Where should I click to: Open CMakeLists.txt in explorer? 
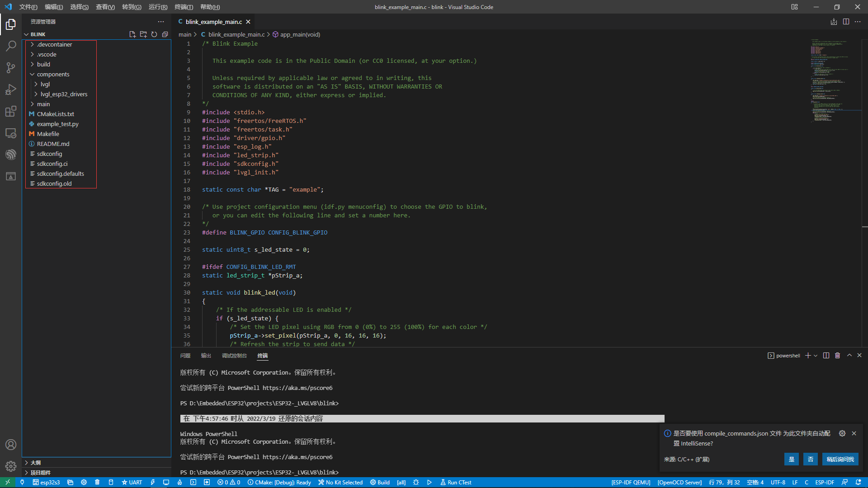click(x=55, y=114)
